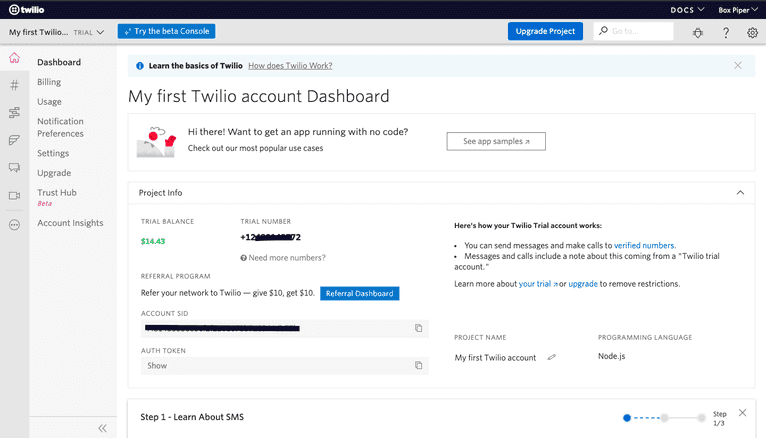The width and height of the screenshot is (766, 438).
Task: Copy the Auth Token with copy icon
Action: coord(419,366)
